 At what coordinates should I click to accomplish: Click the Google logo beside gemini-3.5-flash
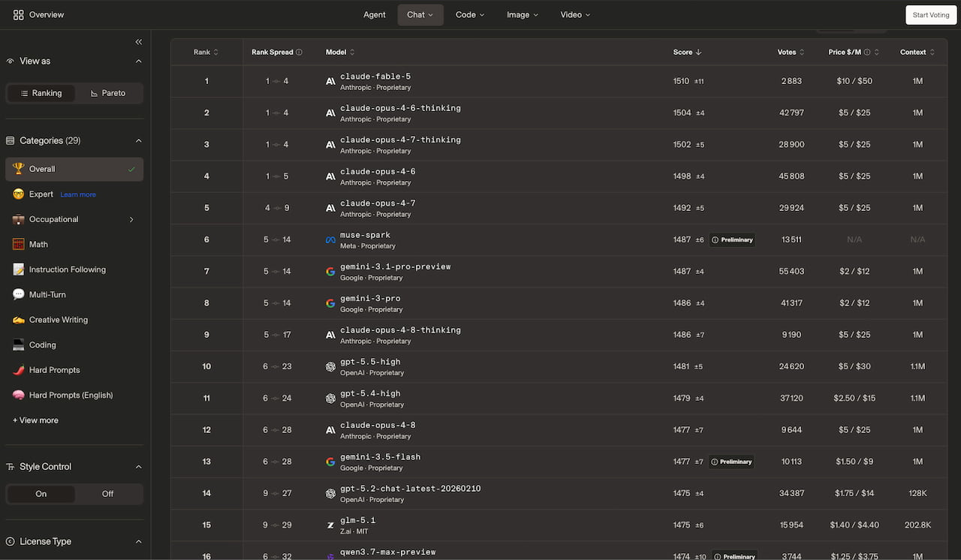pyautogui.click(x=330, y=462)
